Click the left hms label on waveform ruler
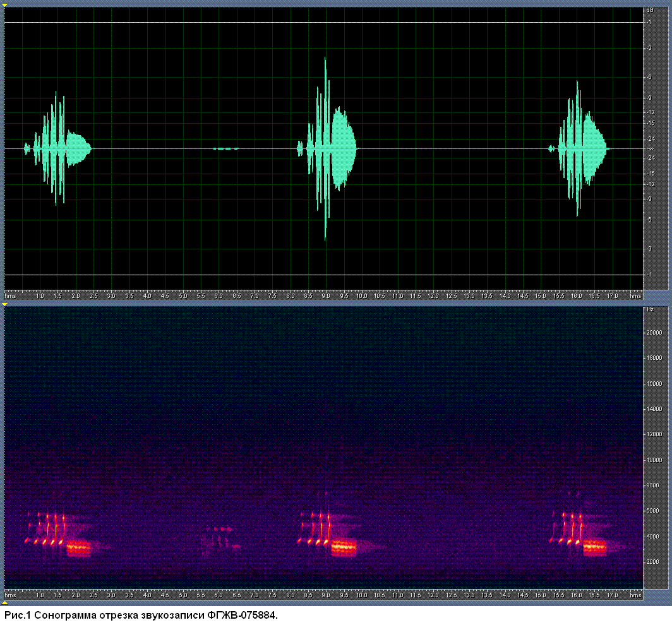The height and width of the screenshot is (625, 672). pos(10,296)
